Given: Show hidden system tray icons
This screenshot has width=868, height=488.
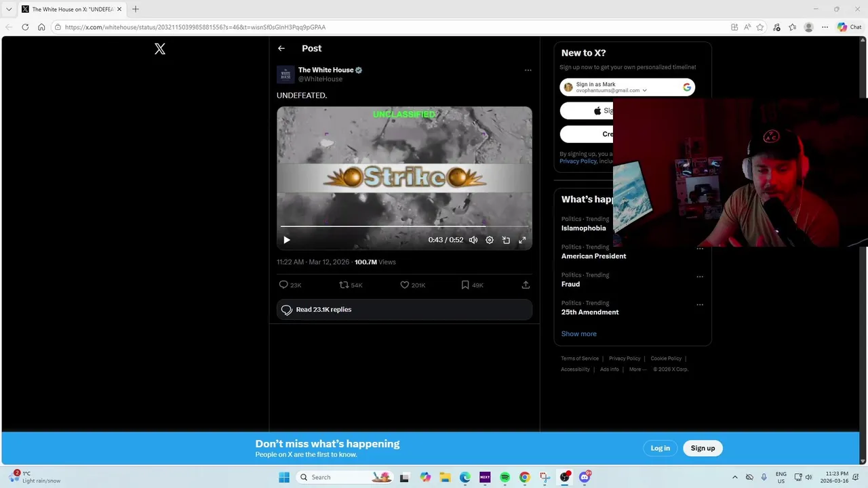Looking at the screenshot, I should [734, 477].
